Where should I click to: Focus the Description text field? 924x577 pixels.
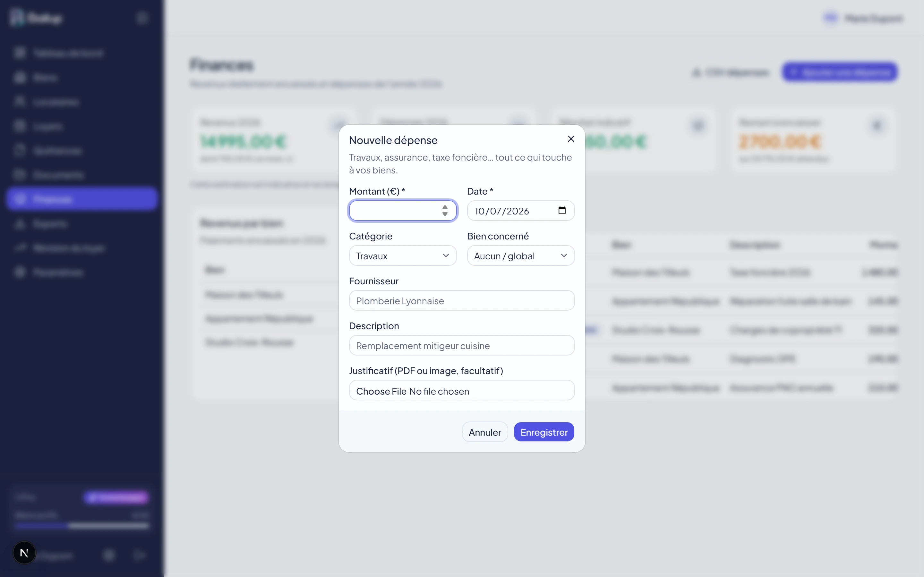(x=462, y=345)
